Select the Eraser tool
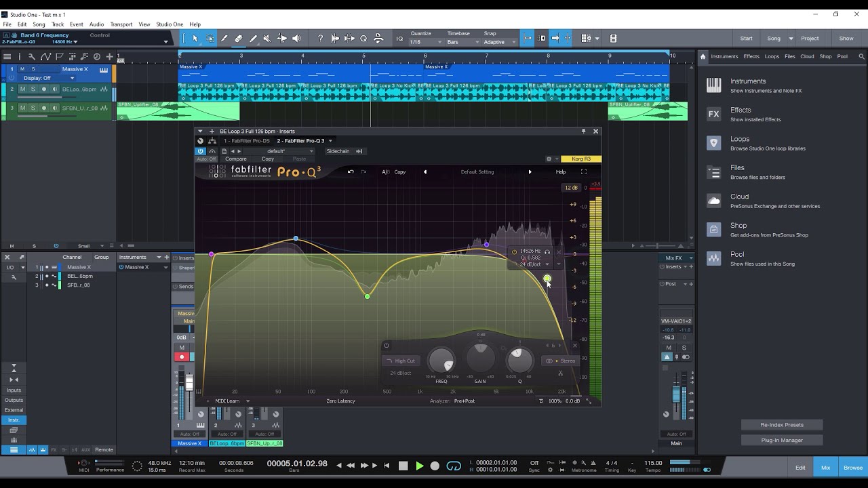 [239, 39]
